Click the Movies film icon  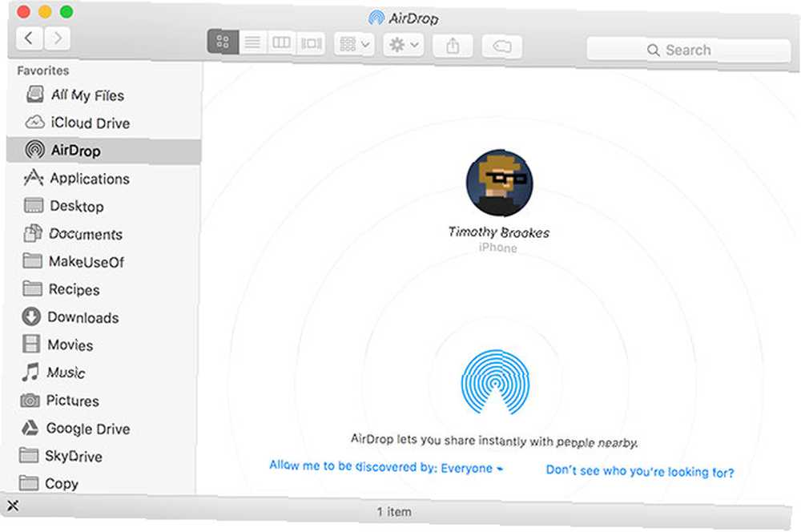(x=31, y=344)
